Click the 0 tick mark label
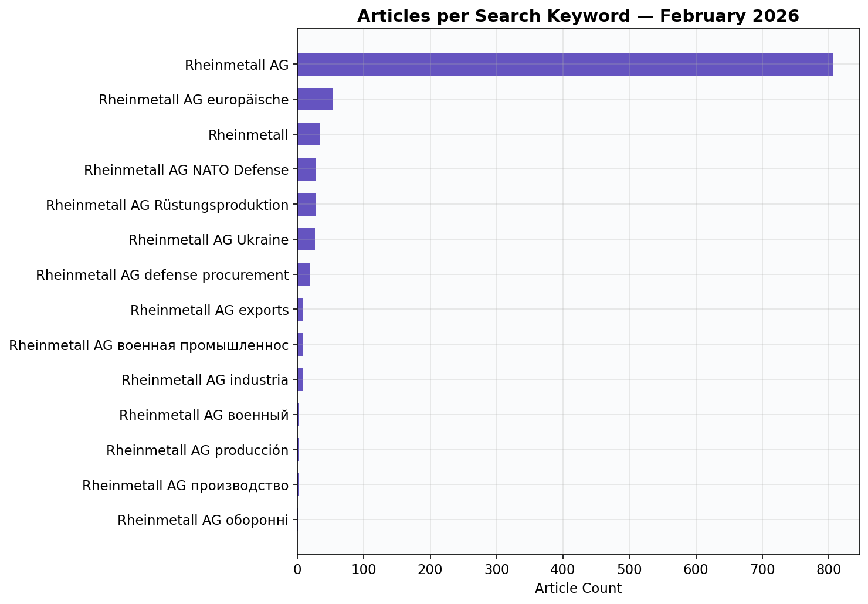The height and width of the screenshot is (604, 868). pos(297,569)
